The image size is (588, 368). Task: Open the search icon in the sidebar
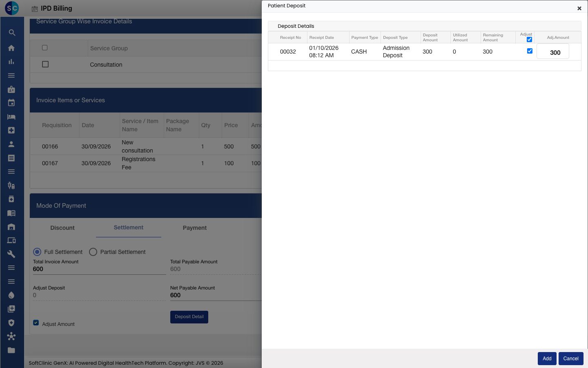(x=11, y=33)
